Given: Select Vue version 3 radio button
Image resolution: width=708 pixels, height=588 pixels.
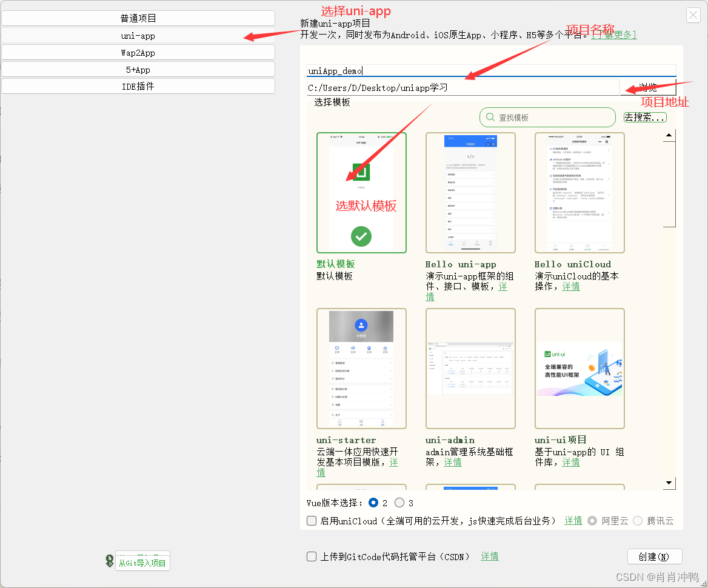Looking at the screenshot, I should pyautogui.click(x=399, y=503).
